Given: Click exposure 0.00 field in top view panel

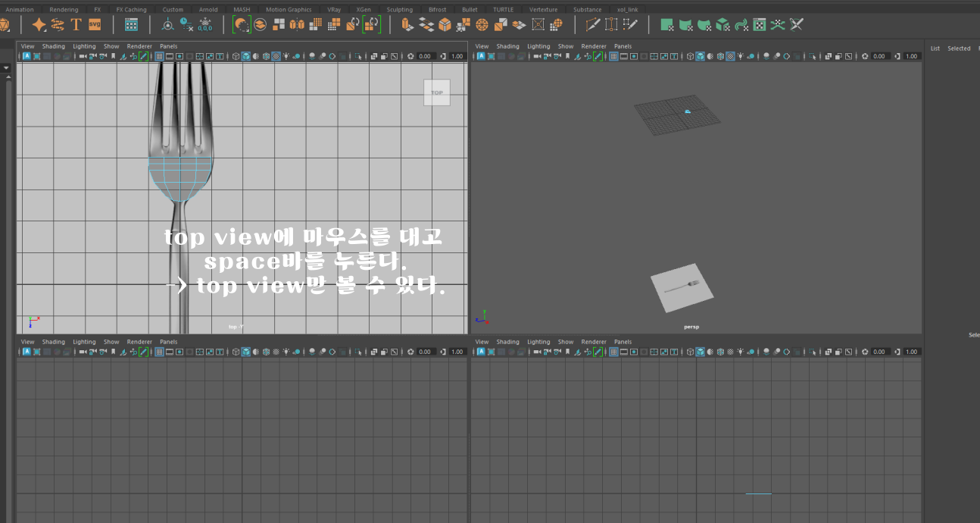Looking at the screenshot, I should (426, 56).
